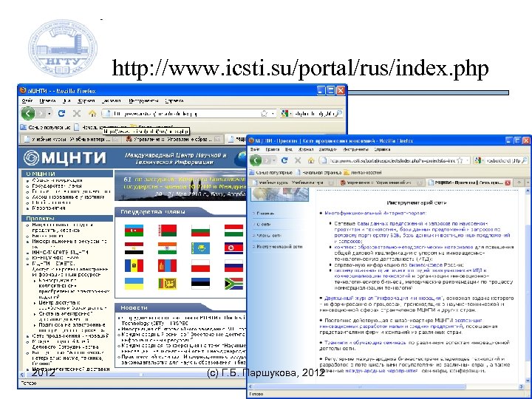The image size is (532, 399).
Task: Click North Korea flag in member states grid
Action: 233,248
